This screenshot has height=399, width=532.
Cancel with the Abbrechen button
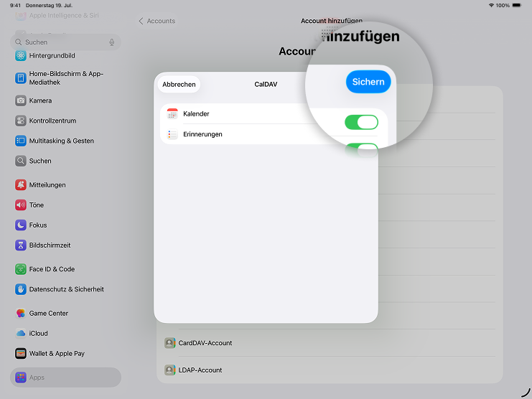(179, 84)
